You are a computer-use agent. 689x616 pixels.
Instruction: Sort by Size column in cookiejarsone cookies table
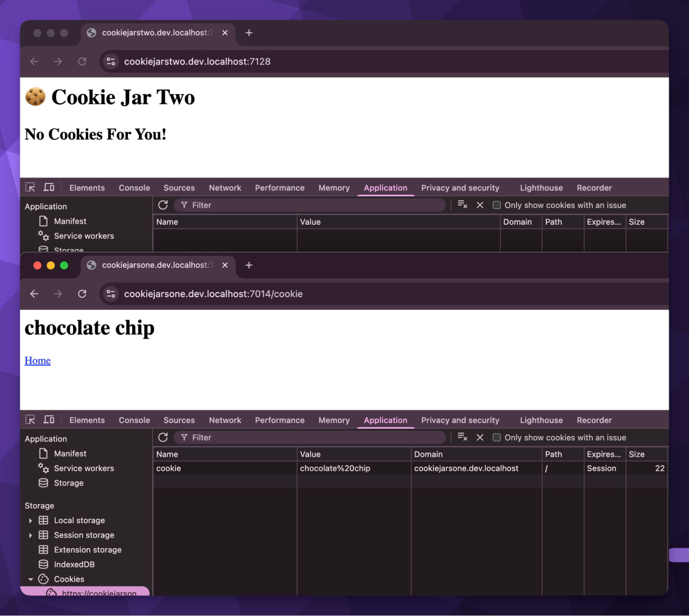pos(646,454)
